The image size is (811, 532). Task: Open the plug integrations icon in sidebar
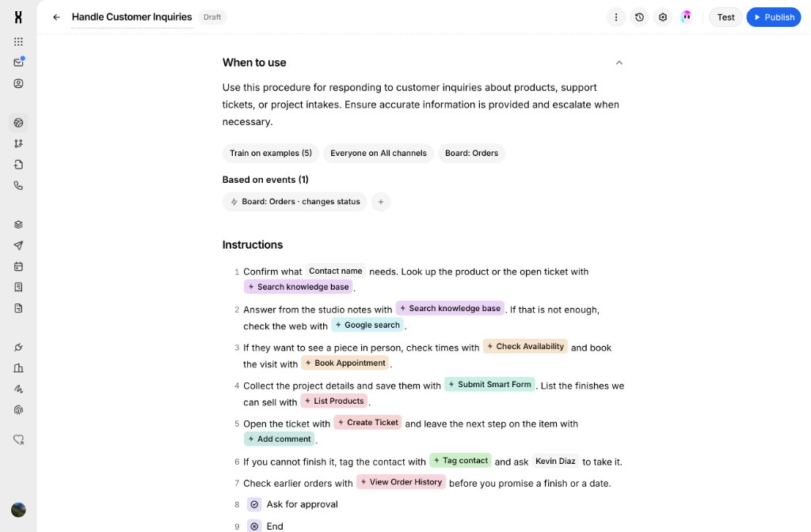(18, 347)
